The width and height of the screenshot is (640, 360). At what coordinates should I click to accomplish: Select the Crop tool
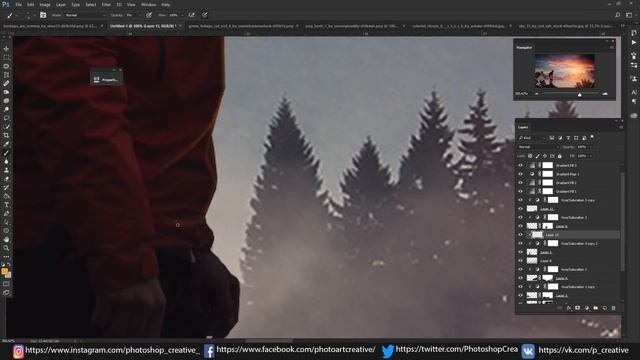click(6, 135)
